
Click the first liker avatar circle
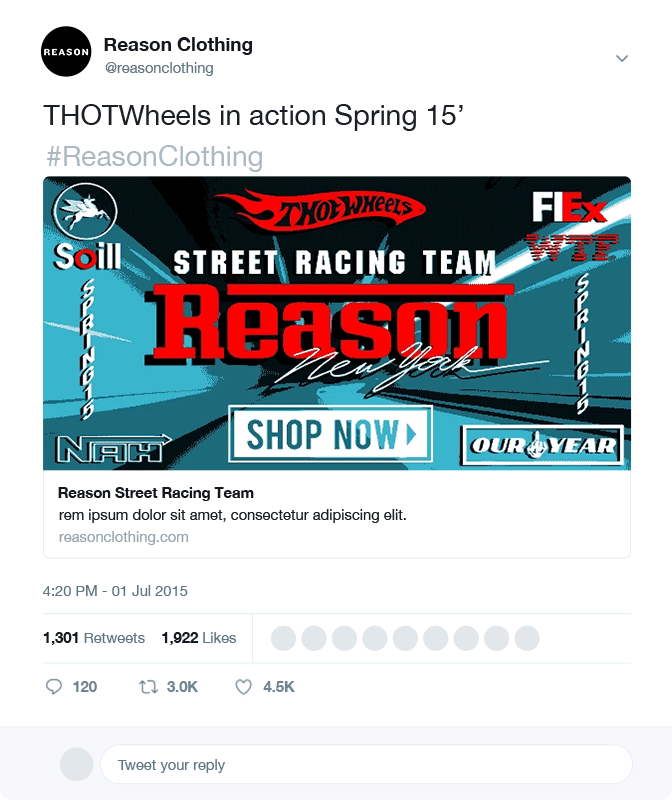[284, 638]
